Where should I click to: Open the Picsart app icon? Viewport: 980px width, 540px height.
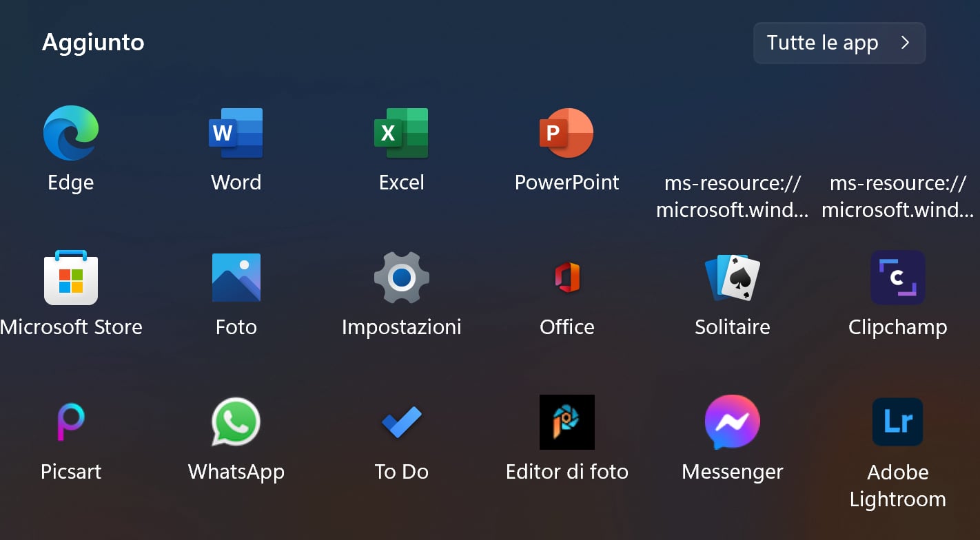point(71,422)
